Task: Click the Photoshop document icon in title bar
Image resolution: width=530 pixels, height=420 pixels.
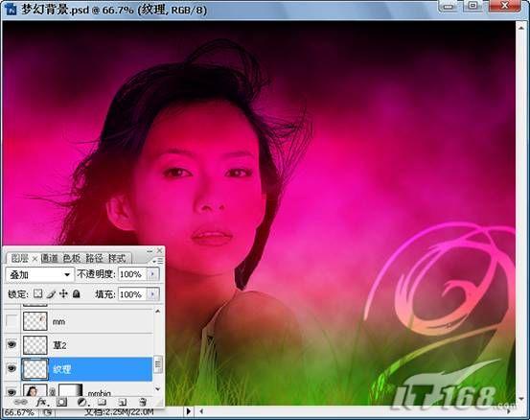Action: (x=11, y=10)
